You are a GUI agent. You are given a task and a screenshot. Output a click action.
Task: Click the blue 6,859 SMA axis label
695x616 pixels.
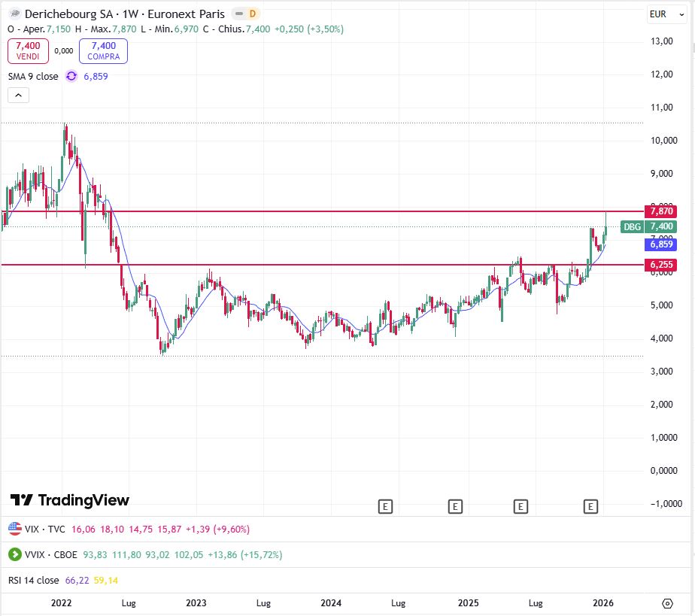point(660,244)
